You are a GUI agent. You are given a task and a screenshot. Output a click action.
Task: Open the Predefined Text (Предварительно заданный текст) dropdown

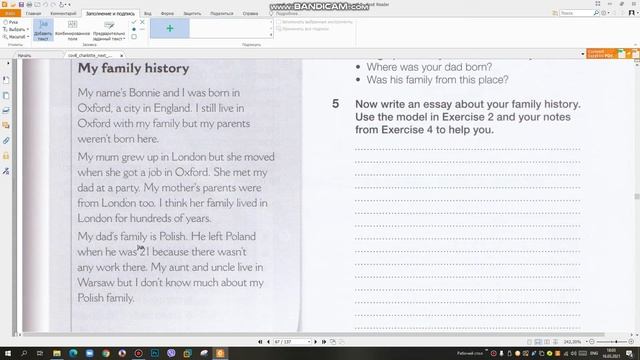click(x=109, y=31)
